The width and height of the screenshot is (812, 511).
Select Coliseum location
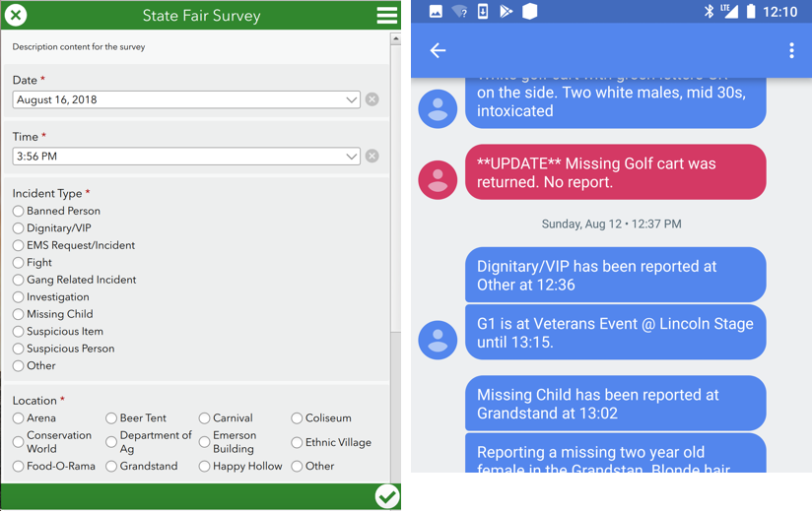pos(297,417)
